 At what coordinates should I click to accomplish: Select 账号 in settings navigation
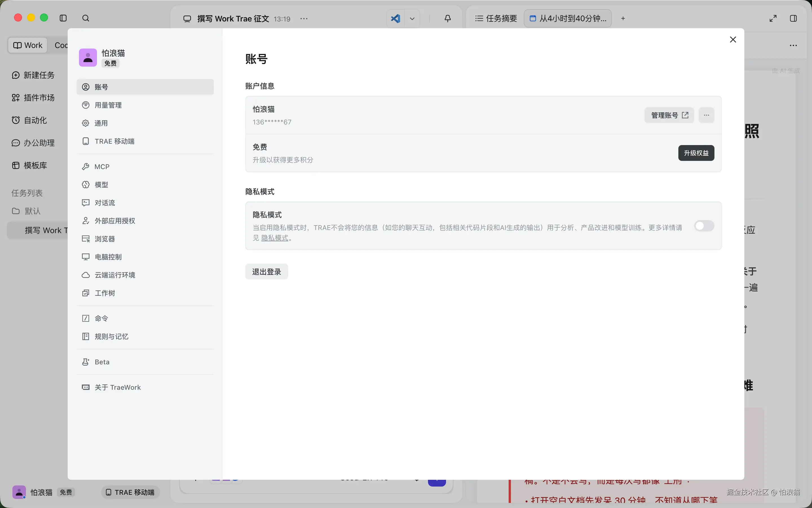click(145, 87)
